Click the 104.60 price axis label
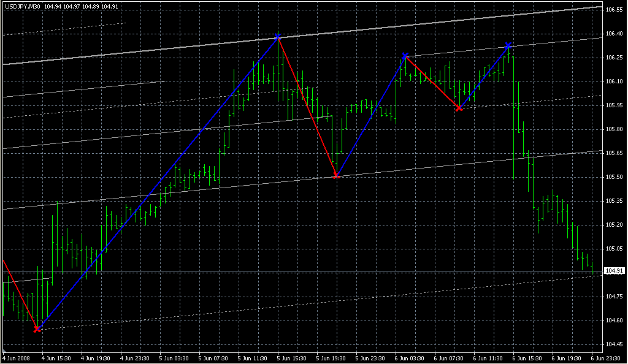 click(614, 320)
